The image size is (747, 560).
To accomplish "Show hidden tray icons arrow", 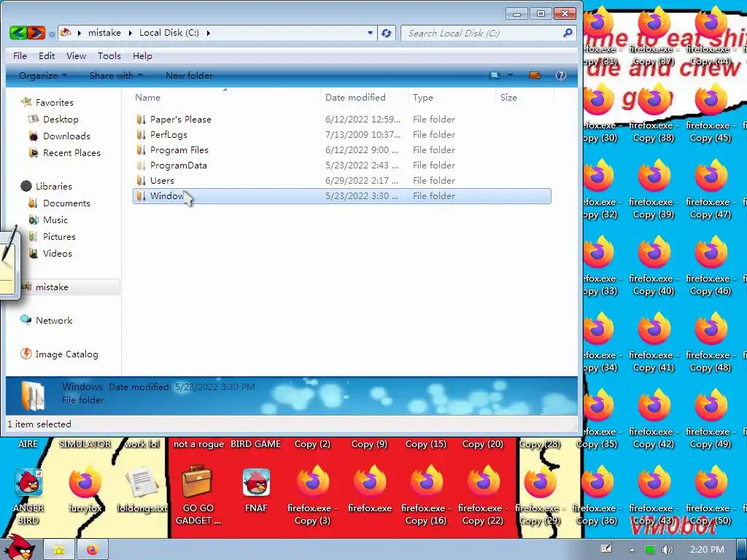I will (632, 550).
